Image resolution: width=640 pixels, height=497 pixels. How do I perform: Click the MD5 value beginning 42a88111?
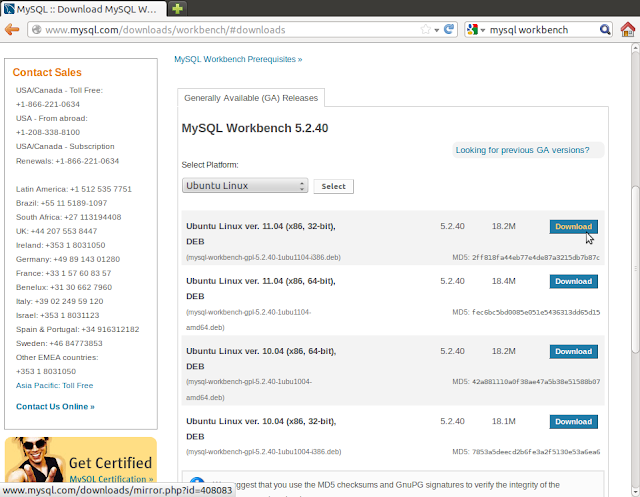click(536, 382)
